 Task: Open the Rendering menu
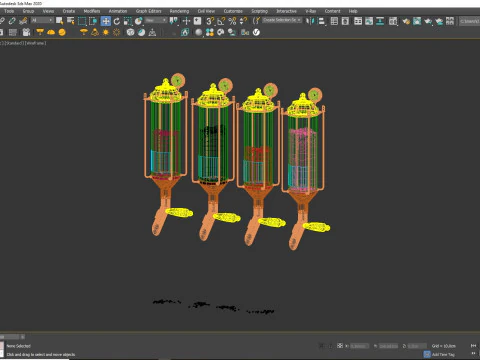[x=179, y=11]
